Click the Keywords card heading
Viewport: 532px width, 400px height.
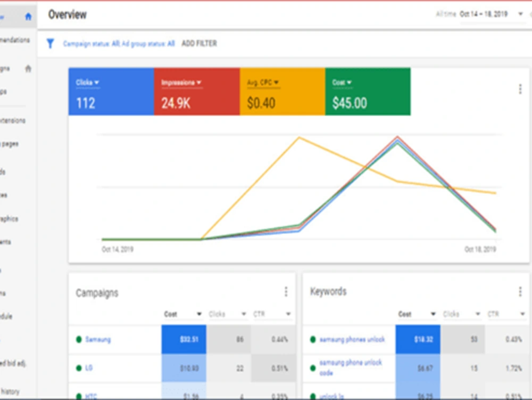(328, 291)
